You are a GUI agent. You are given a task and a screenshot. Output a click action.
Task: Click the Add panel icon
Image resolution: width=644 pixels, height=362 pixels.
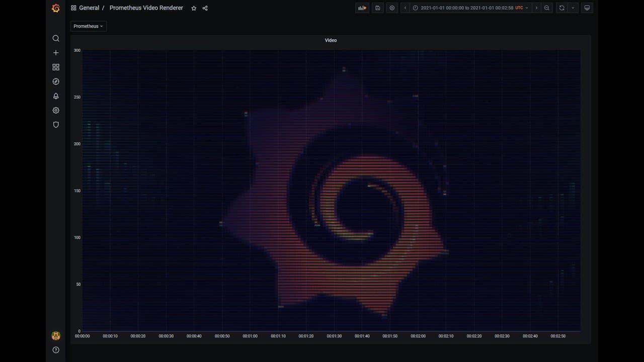pos(362,8)
